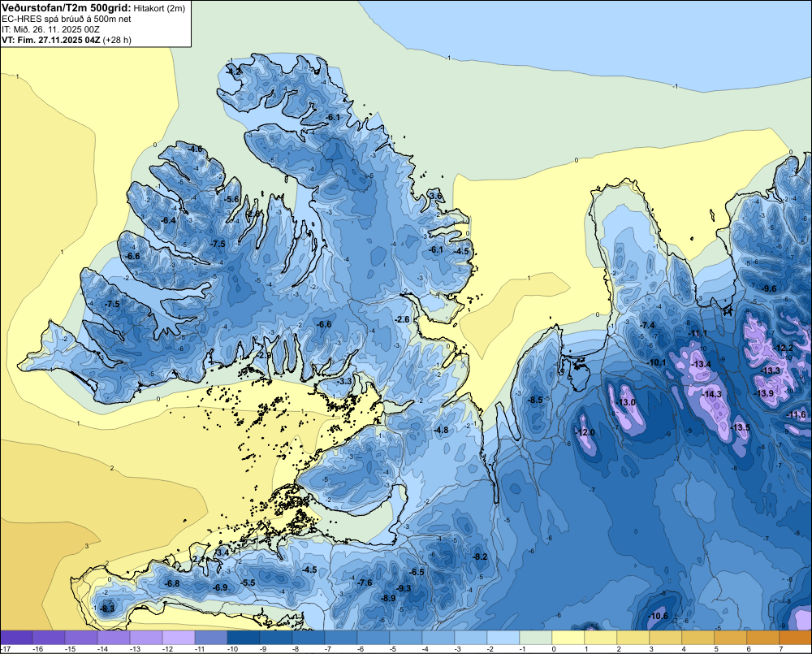
Task: Click the temperature value -7.6
Action: click(x=365, y=583)
